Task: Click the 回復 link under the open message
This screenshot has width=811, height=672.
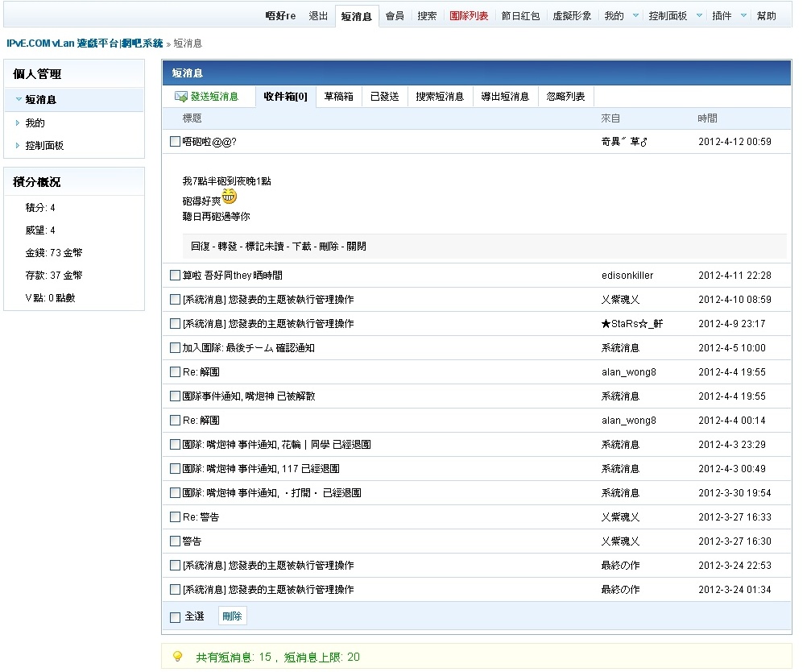Action: (x=199, y=247)
